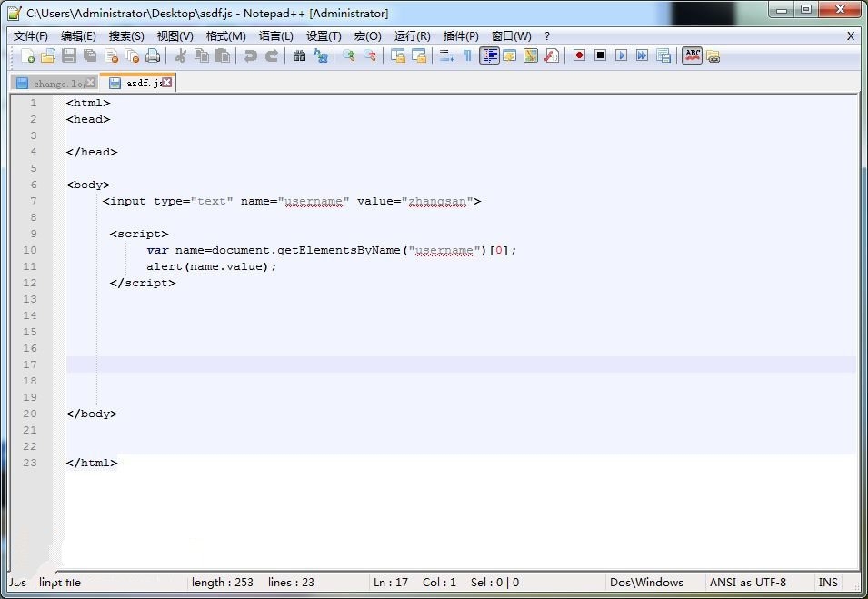The height and width of the screenshot is (599, 868).
Task: Click the Cut scissors icon
Action: (180, 55)
